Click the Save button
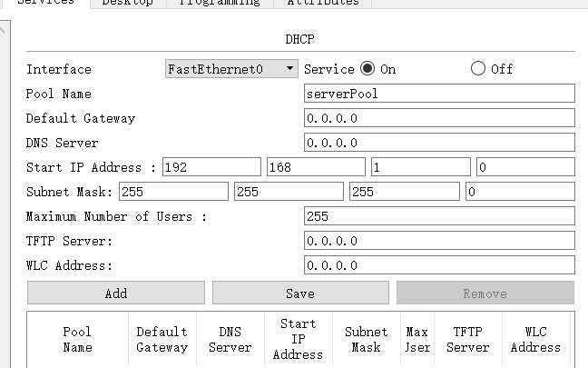The height and width of the screenshot is (368, 588). pos(300,293)
